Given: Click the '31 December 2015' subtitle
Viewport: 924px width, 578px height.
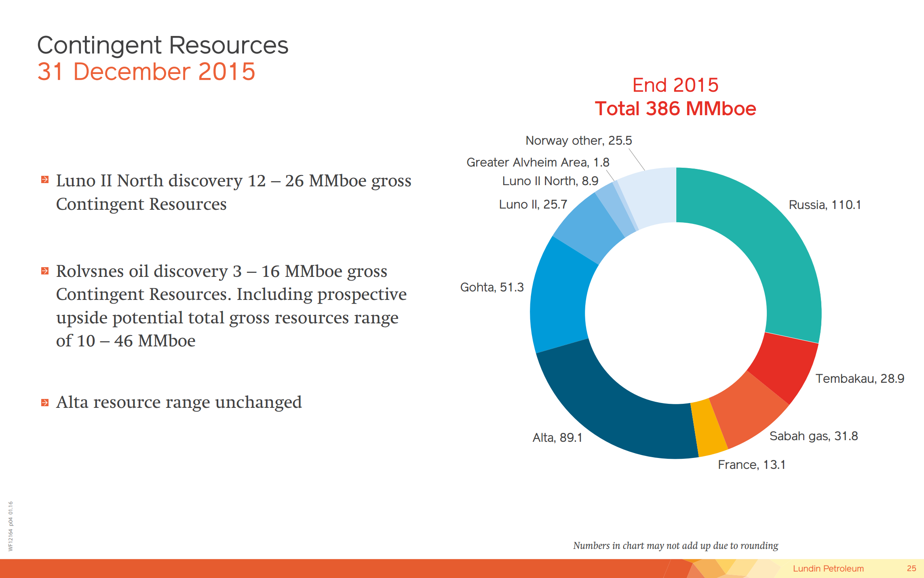Looking at the screenshot, I should pyautogui.click(x=146, y=72).
